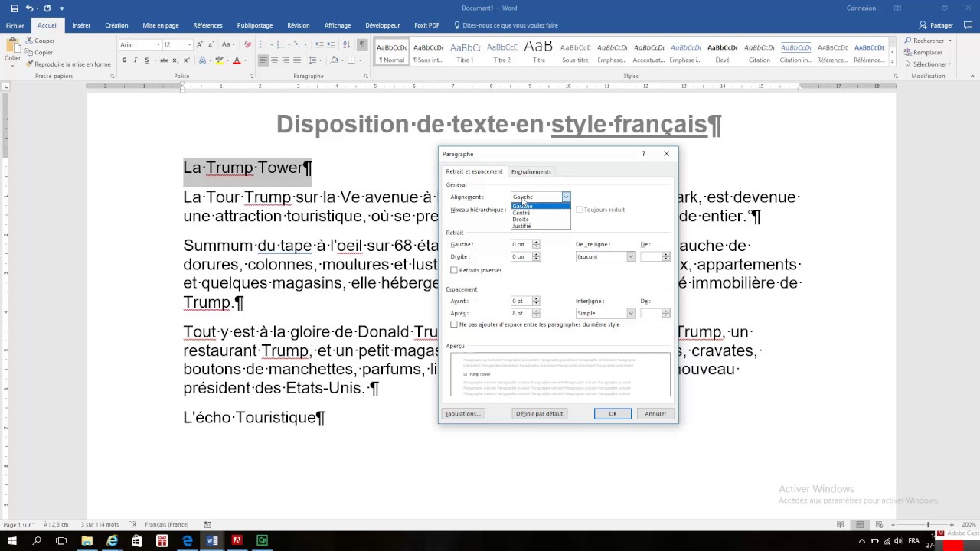
Task: Apply strikethrough abc formatting
Action: coord(164,60)
